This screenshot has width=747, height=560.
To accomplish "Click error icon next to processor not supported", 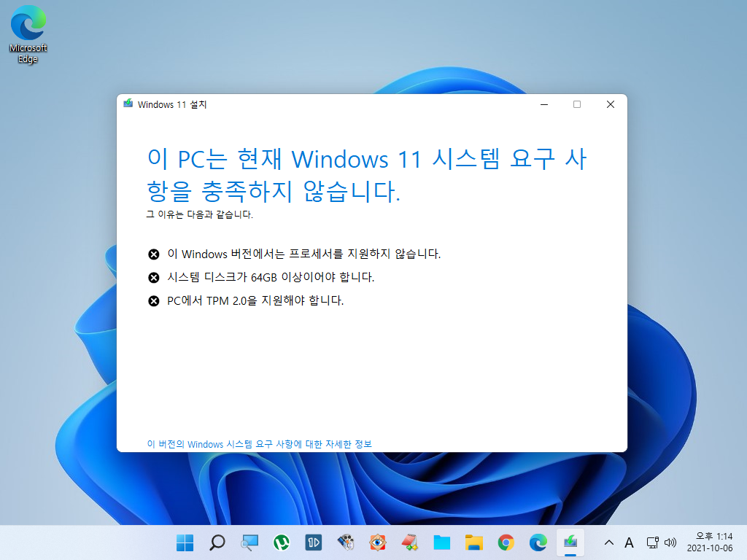I will [153, 254].
